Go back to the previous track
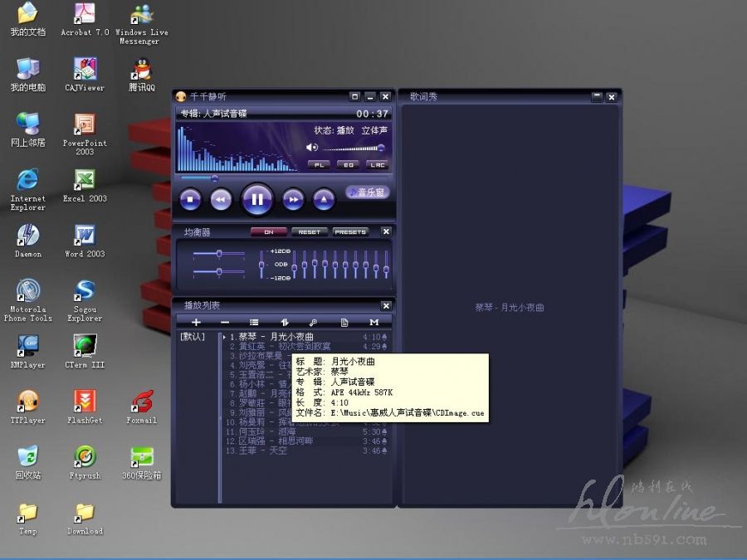Viewport: 747px width, 560px height. [221, 199]
